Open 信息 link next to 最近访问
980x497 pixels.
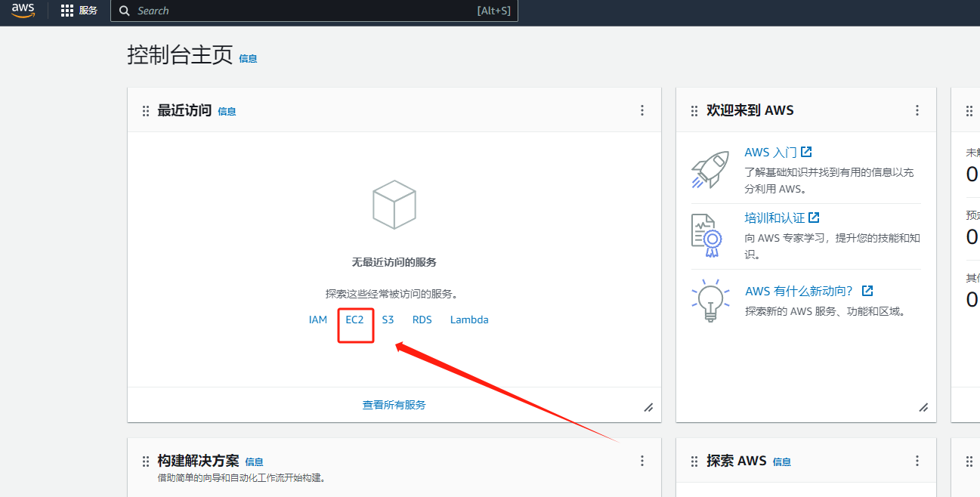click(x=227, y=111)
